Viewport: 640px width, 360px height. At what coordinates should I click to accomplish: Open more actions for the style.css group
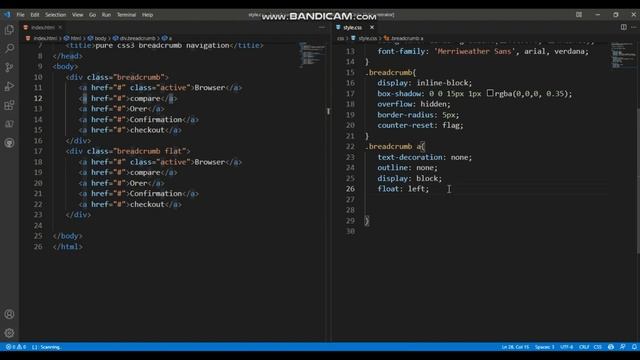pyautogui.click(x=633, y=27)
